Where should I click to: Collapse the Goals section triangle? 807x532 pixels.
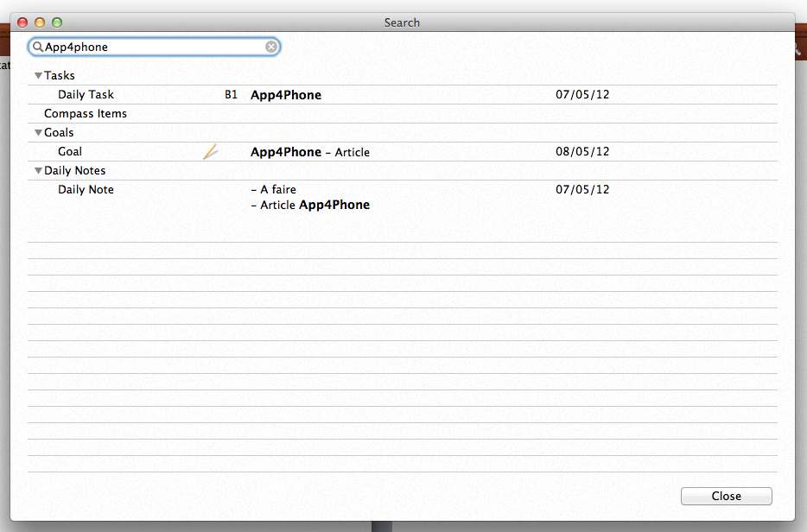tap(38, 133)
